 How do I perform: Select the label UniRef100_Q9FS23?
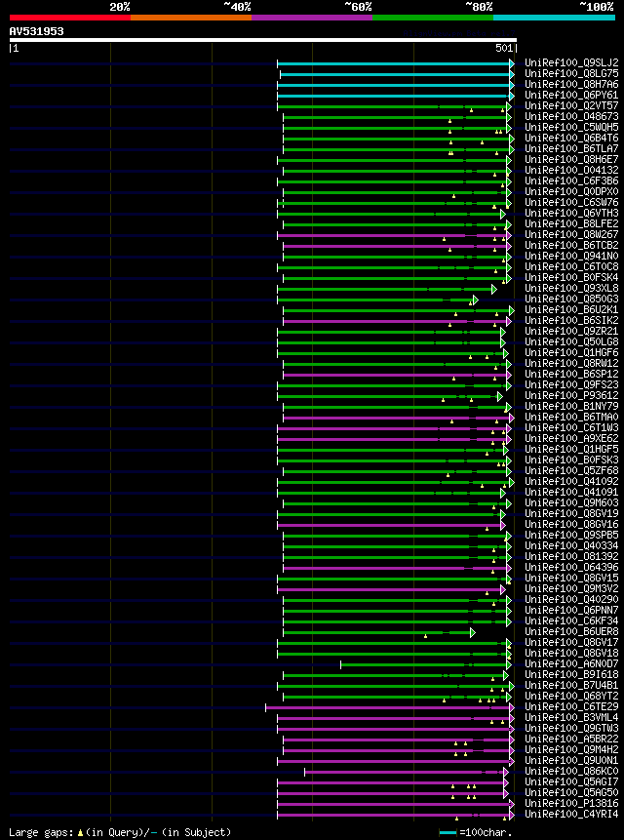click(571, 384)
